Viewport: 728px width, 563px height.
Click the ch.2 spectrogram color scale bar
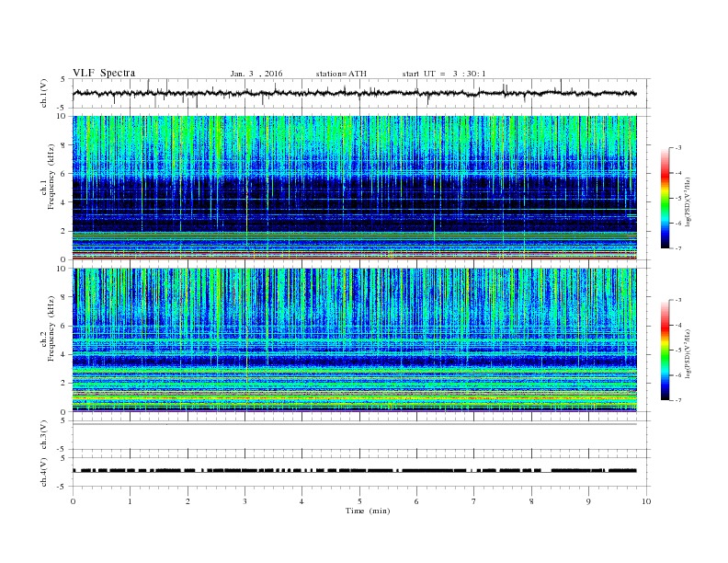[665, 350]
